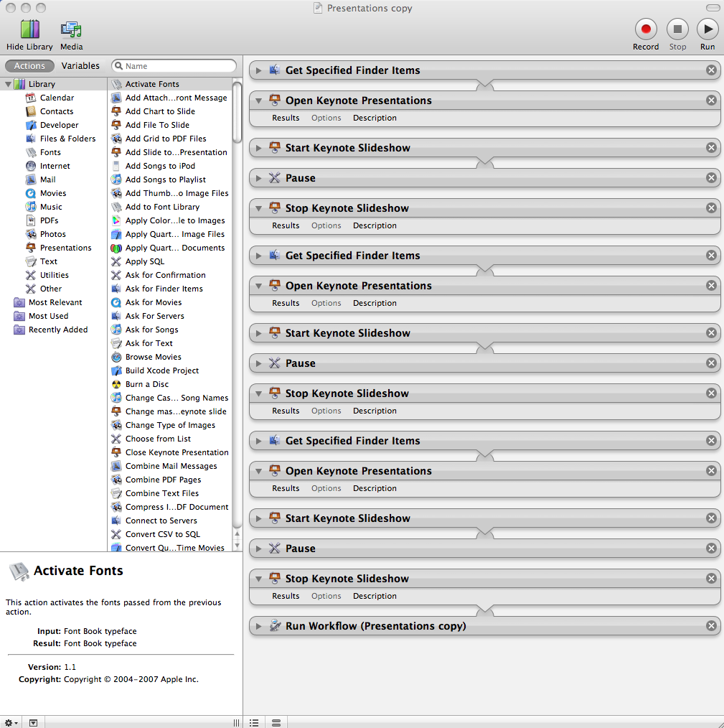
Task: Run the workflow with the Run button
Action: 707,29
